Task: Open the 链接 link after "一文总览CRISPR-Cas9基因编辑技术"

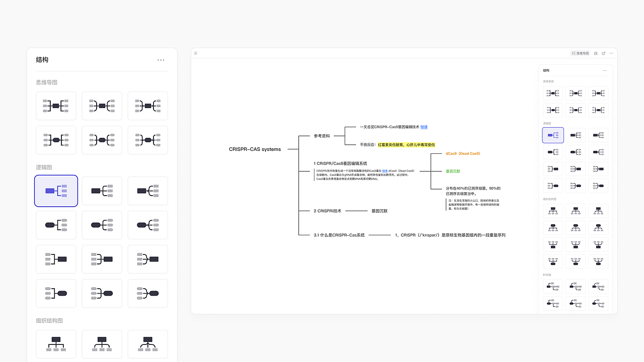Action: (424, 127)
